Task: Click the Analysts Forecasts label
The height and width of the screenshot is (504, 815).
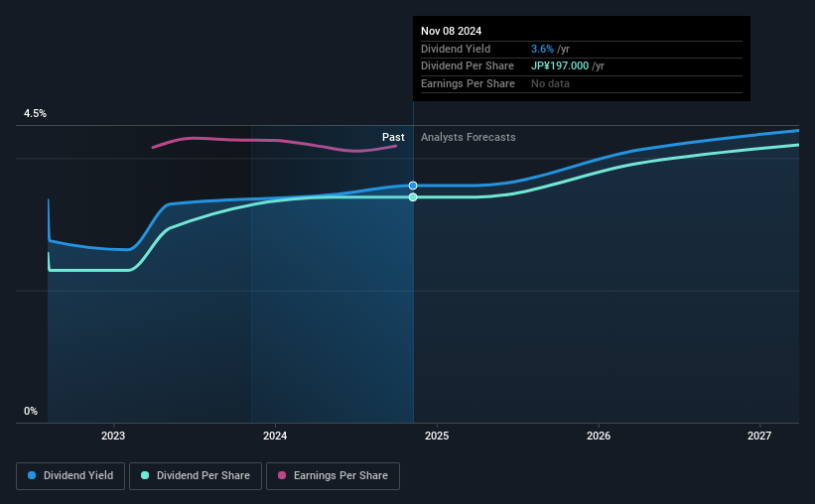Action: 468,137
